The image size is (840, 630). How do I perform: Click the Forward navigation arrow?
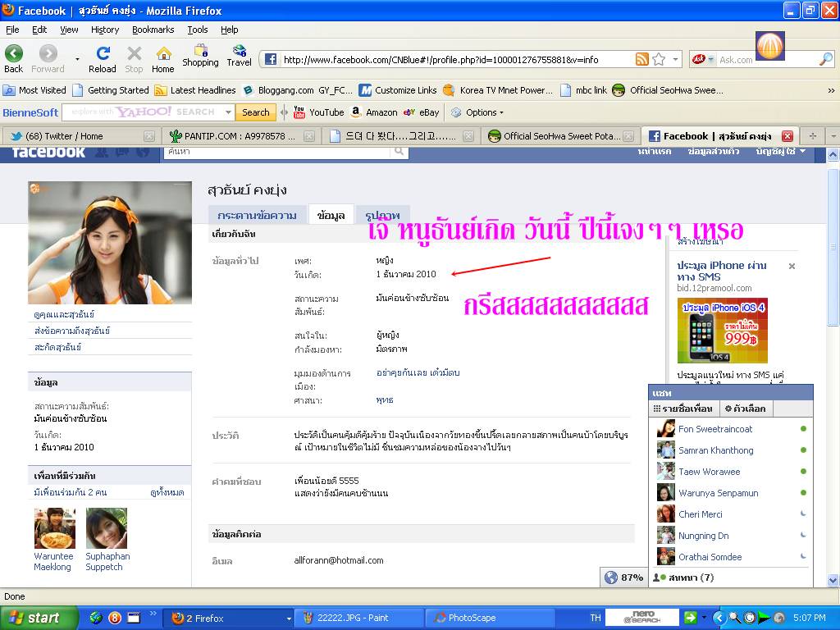[x=48, y=53]
